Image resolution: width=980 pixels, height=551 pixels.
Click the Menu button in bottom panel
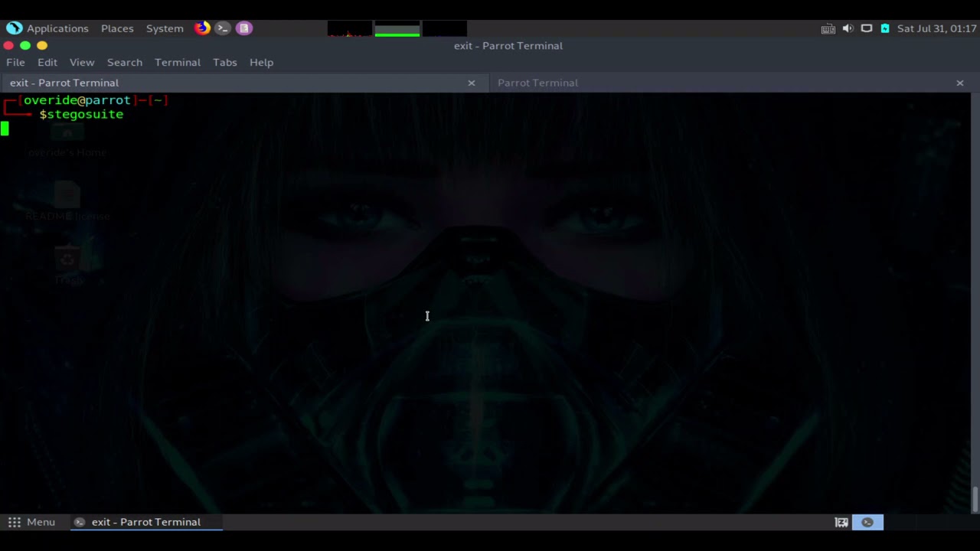point(32,522)
